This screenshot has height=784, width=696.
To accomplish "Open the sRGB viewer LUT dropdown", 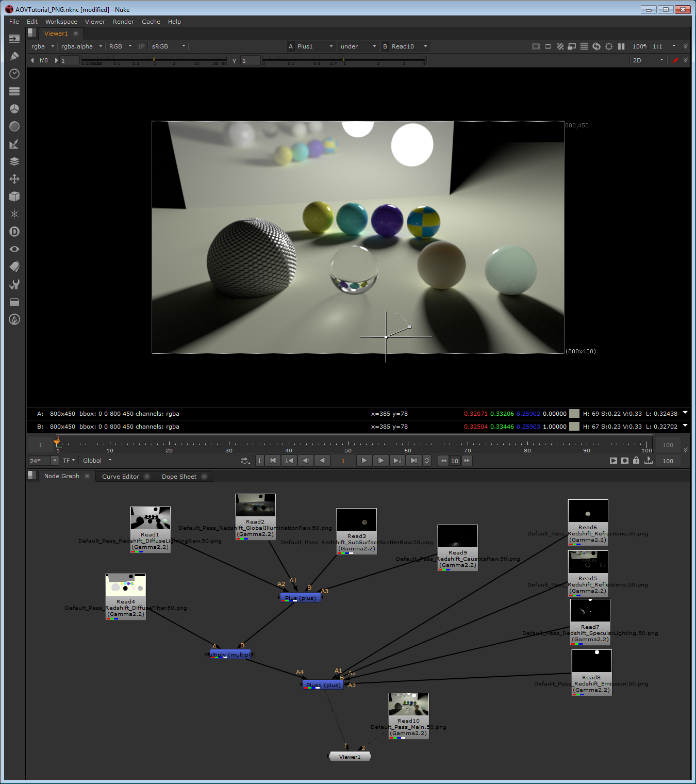I will coord(168,46).
